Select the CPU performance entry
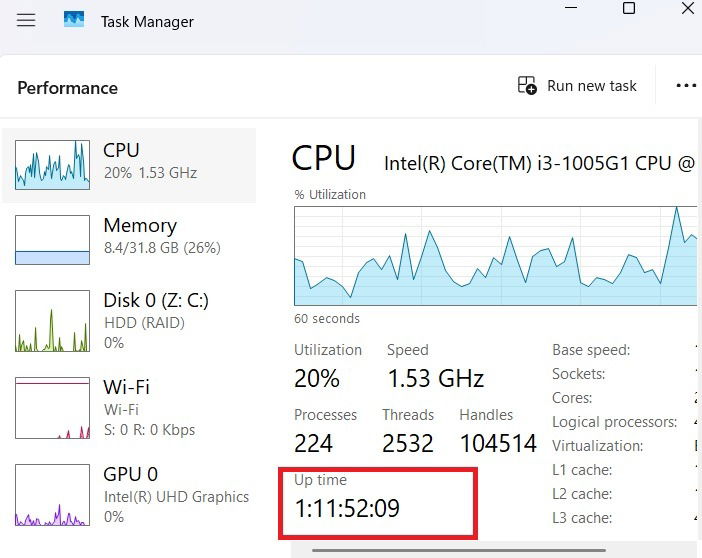 pos(129,165)
